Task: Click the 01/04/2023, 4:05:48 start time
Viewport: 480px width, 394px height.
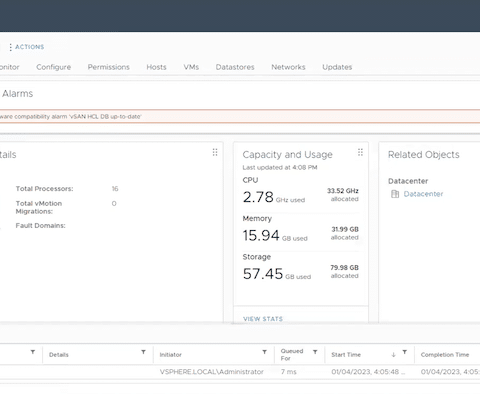Action: point(368,372)
